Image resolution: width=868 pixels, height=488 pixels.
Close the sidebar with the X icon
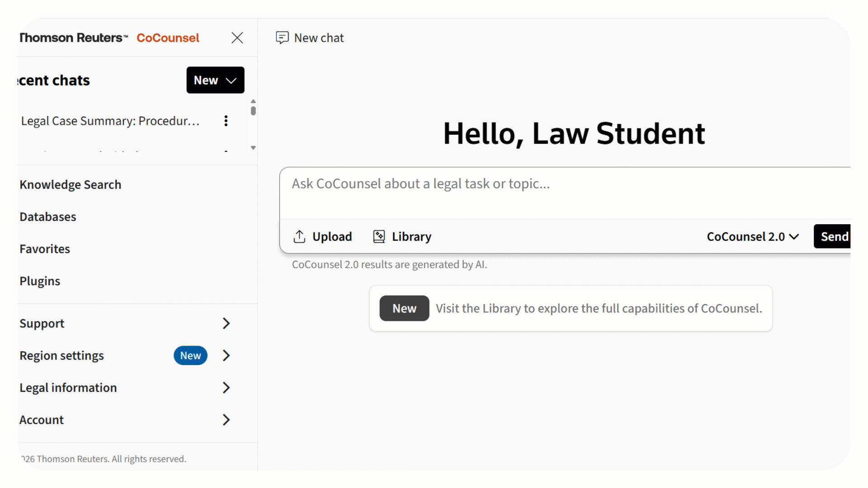click(237, 38)
